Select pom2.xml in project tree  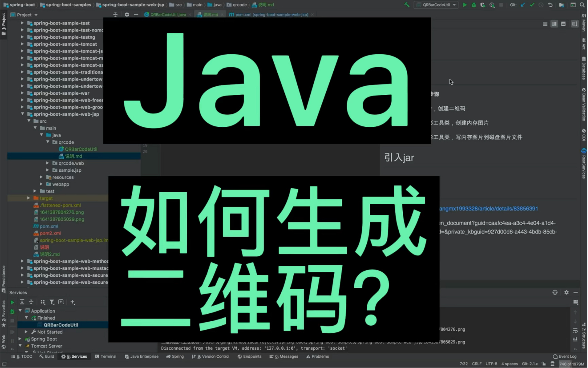pyautogui.click(x=50, y=233)
